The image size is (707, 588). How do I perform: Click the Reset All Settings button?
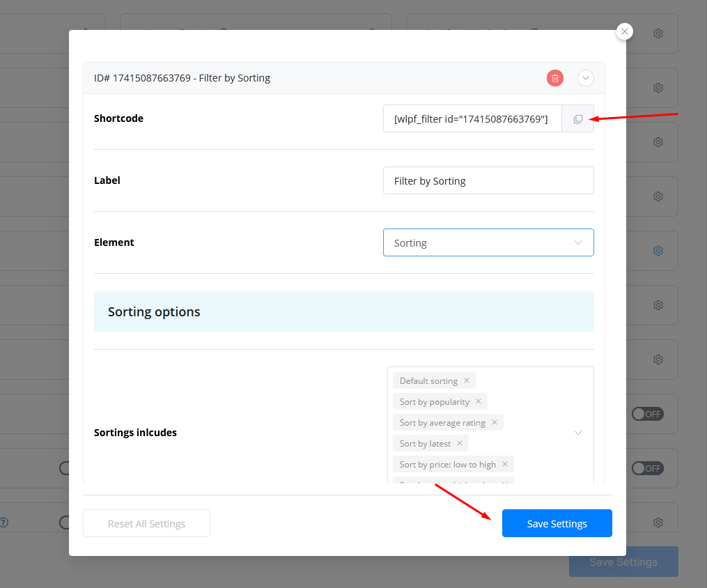click(146, 523)
